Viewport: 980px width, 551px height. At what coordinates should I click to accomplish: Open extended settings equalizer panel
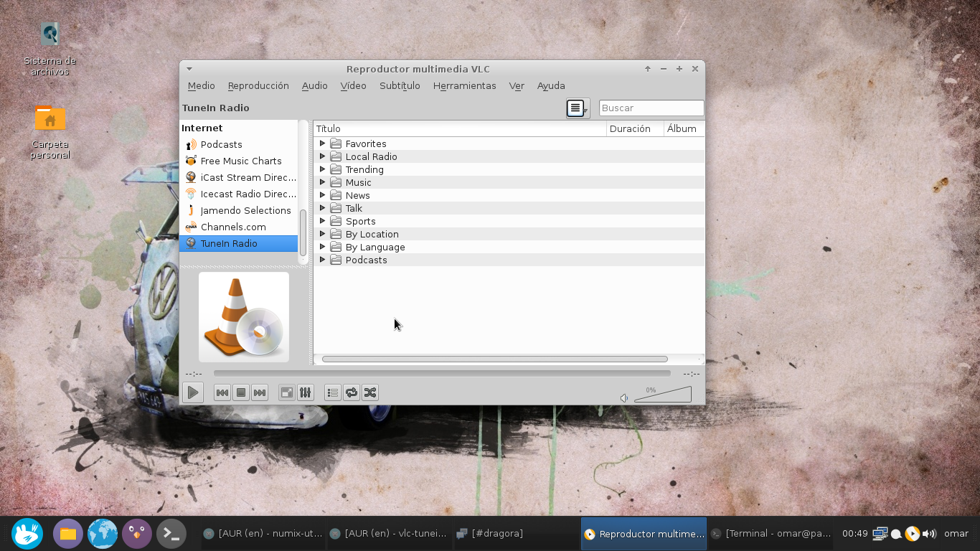point(305,392)
